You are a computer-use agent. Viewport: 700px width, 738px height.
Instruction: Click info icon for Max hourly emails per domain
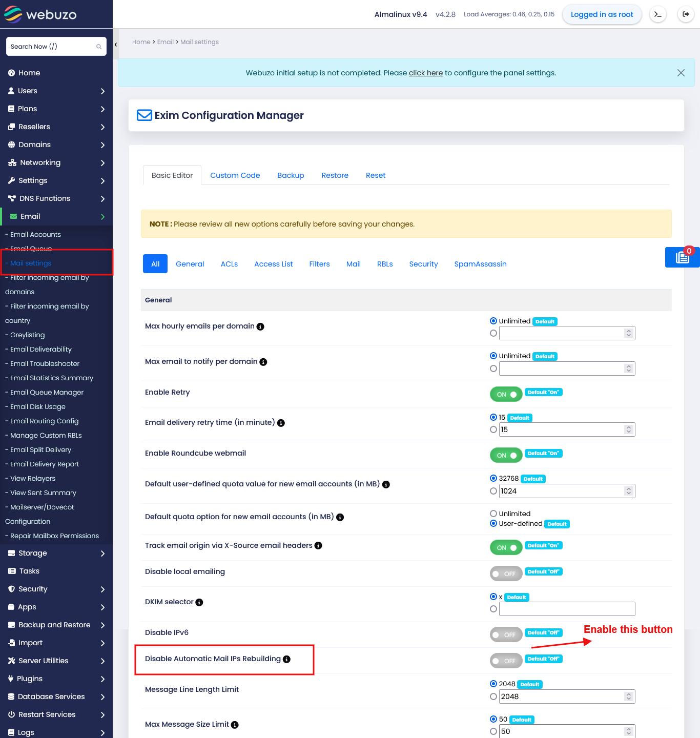tap(260, 326)
